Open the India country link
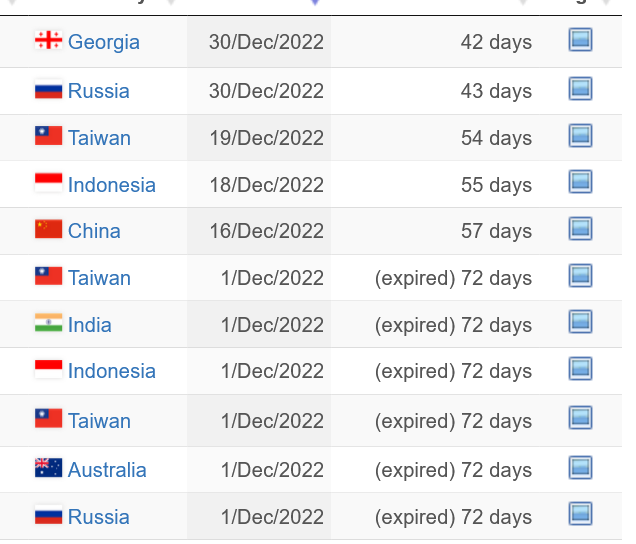636x544 pixels. (89, 325)
